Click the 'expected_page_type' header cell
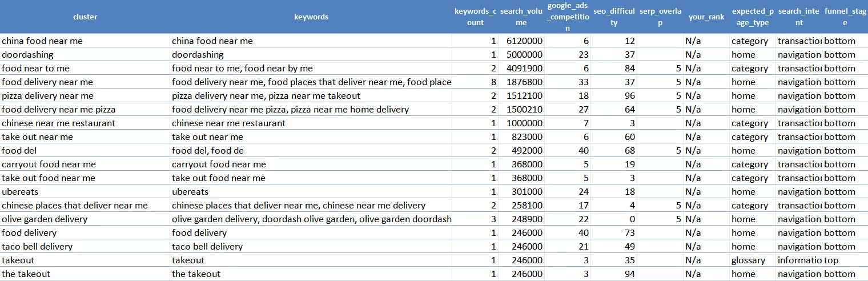Screen dimensions: 868x281 [x=753, y=17]
